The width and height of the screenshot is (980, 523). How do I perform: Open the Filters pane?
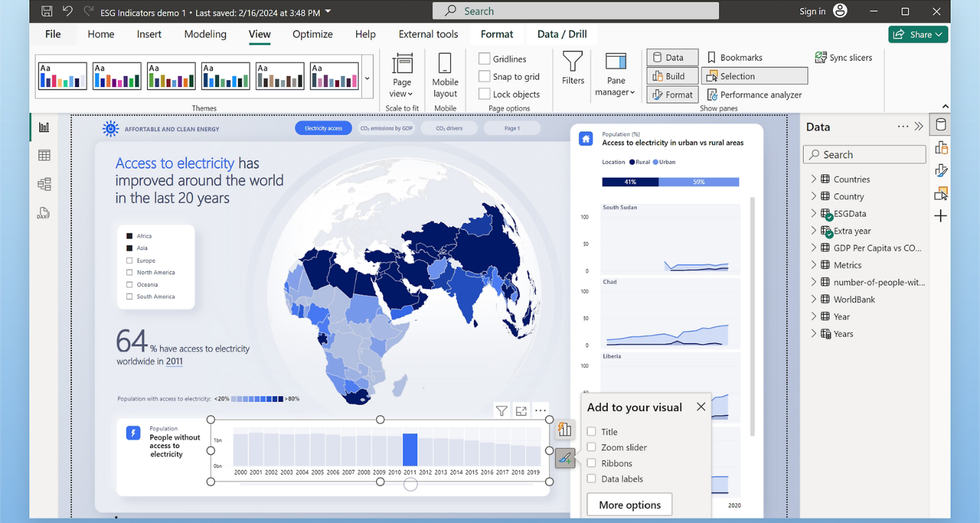(x=573, y=69)
